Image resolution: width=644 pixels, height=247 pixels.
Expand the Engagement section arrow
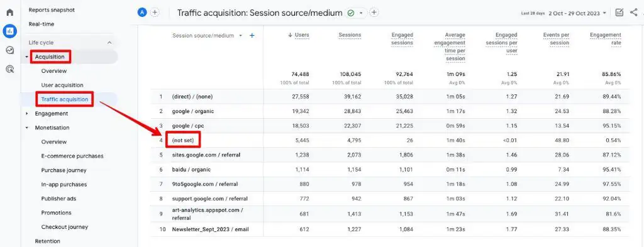pos(27,114)
